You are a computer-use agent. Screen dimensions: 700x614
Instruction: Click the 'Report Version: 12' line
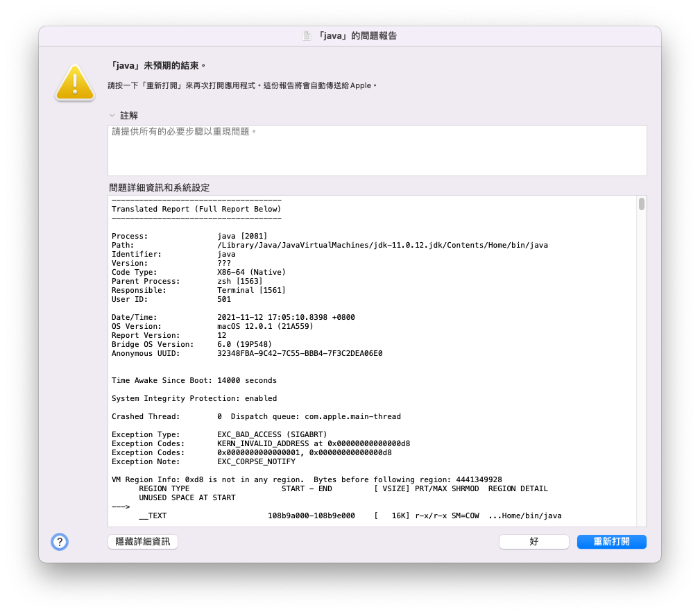pos(169,335)
